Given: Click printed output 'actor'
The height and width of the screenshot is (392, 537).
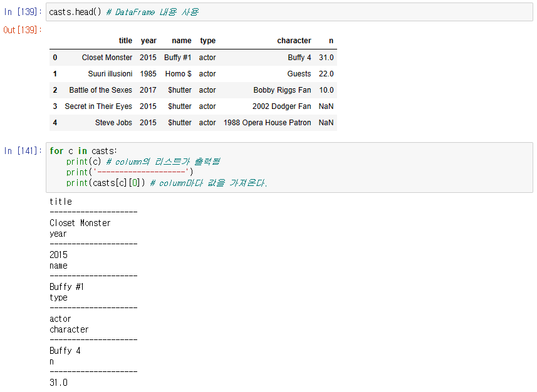Looking at the screenshot, I should point(60,319).
